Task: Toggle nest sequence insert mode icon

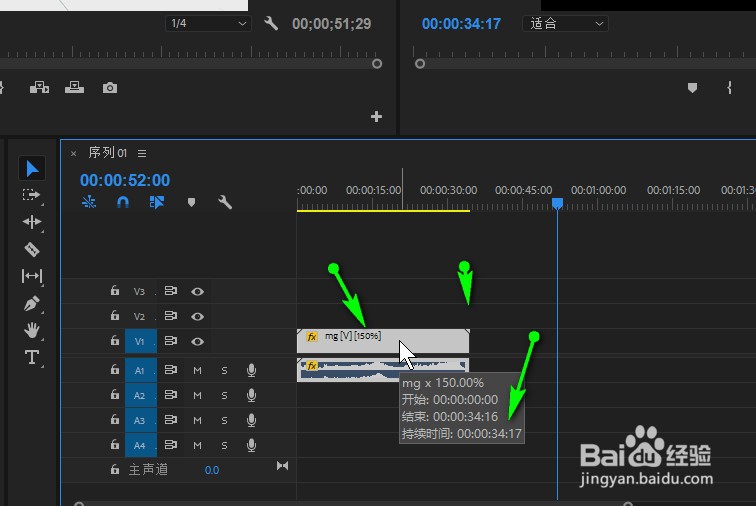Action: coord(89,202)
